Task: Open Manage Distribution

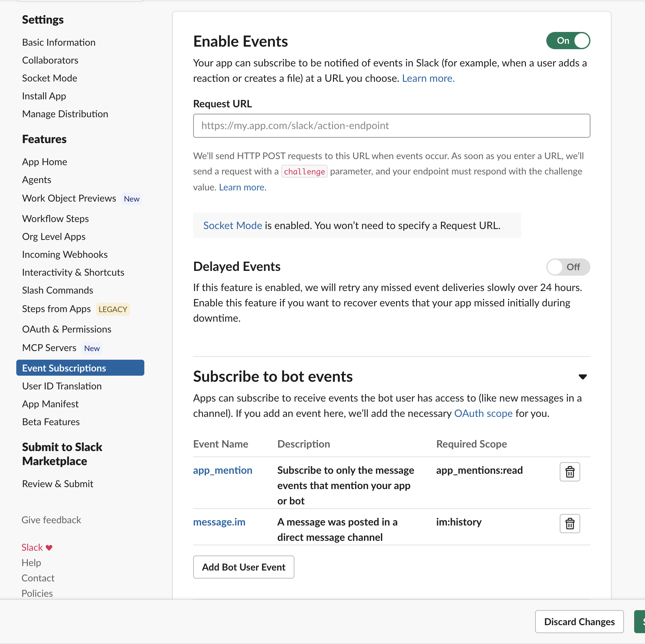Action: (x=65, y=114)
